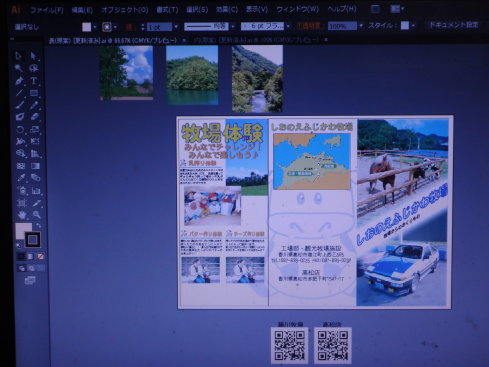Screen dimensions: 489x367
Task: Open ウィンドウ(W) menu
Action: 297,9
